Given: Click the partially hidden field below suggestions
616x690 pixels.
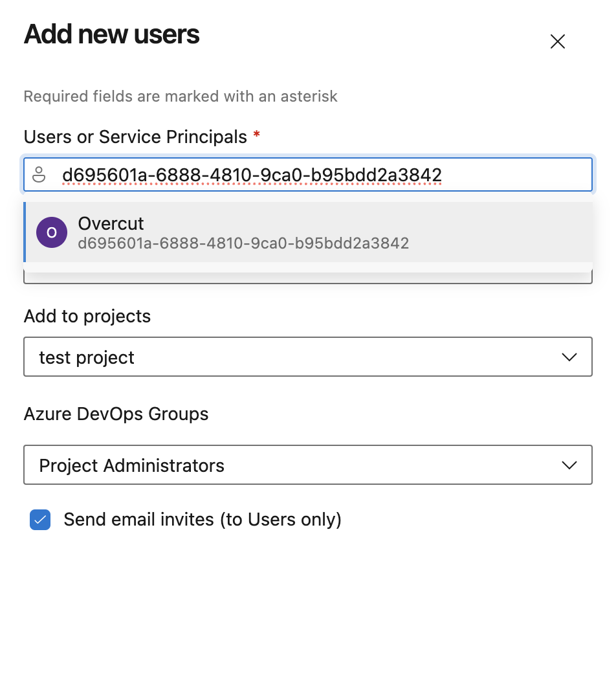Looking at the screenshot, I should pyautogui.click(x=308, y=278).
